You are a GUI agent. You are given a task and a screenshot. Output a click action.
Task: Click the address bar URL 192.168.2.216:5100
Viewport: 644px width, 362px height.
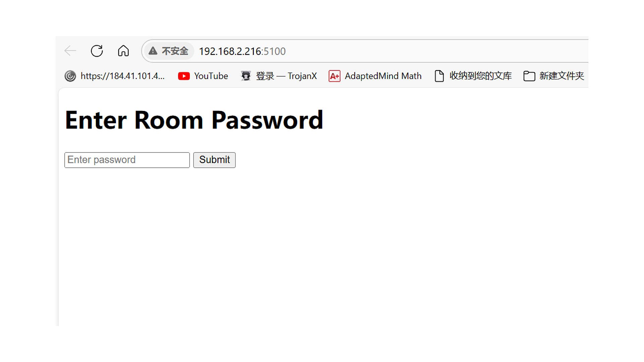(x=242, y=51)
